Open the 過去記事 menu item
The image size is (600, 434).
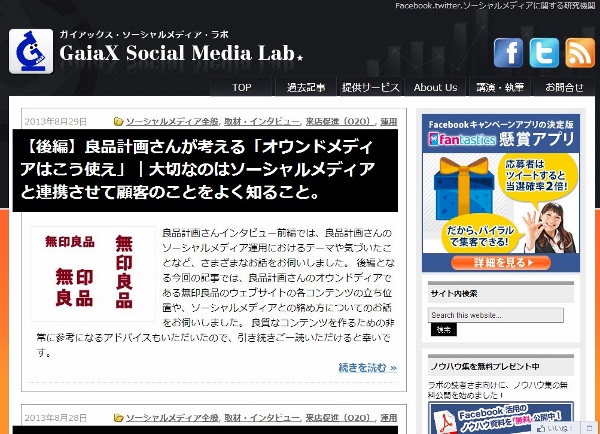coord(306,87)
